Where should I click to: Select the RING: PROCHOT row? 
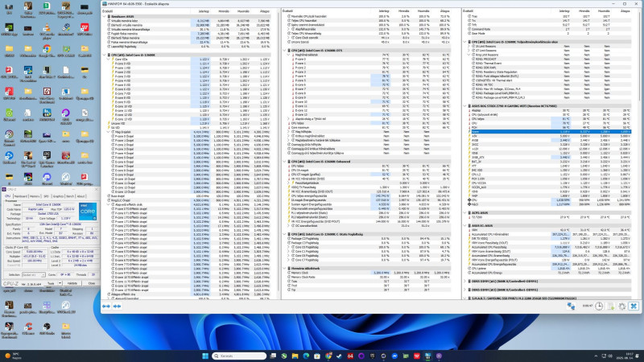tap(551, 59)
